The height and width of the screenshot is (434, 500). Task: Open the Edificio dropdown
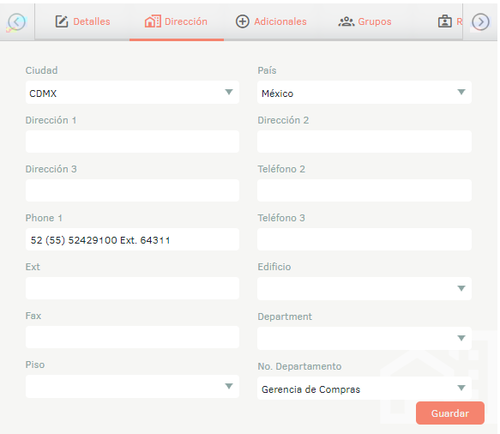click(364, 288)
